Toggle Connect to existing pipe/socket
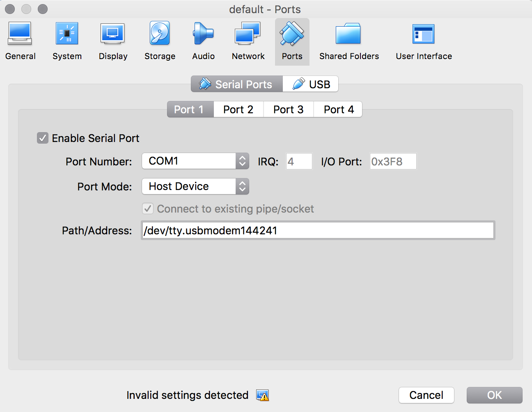The image size is (532, 412). pos(148,208)
